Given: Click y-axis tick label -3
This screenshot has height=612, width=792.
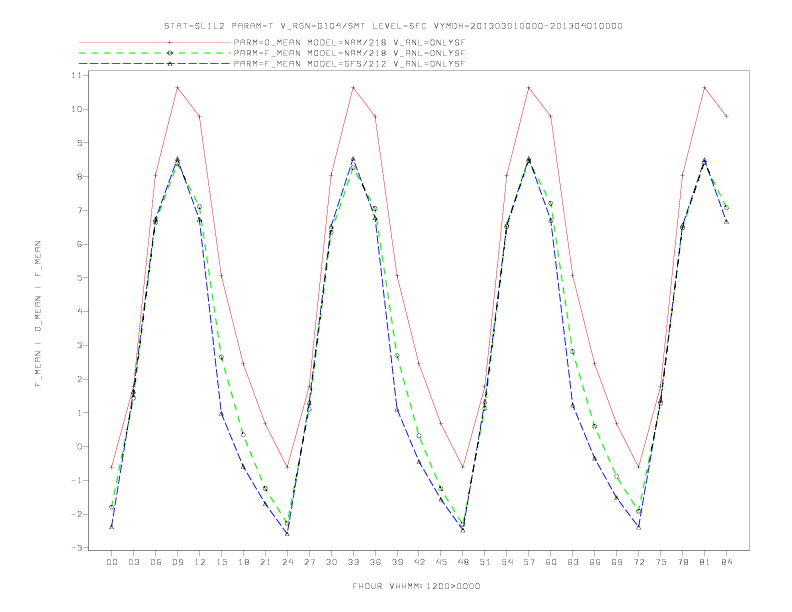Looking at the screenshot, I should 76,548.
